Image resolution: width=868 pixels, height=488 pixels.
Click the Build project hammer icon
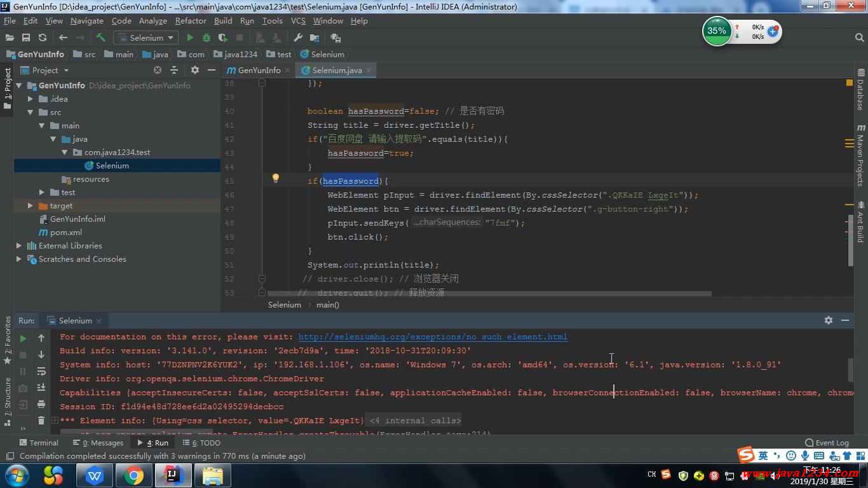[100, 38]
